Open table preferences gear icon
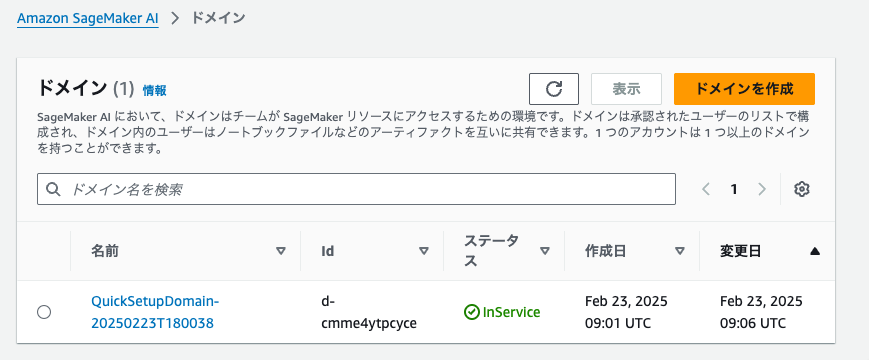 [x=801, y=189]
